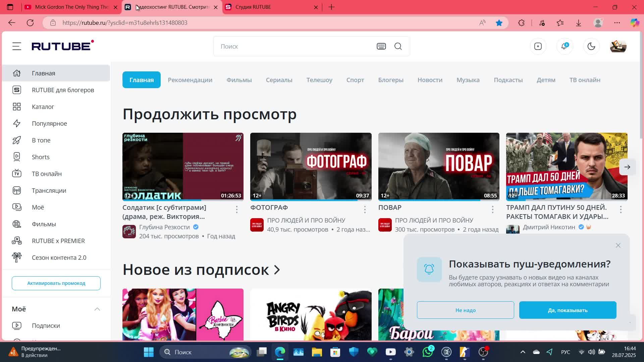Open Shorts in the sidebar
Image resolution: width=644 pixels, height=362 pixels.
[x=40, y=157]
